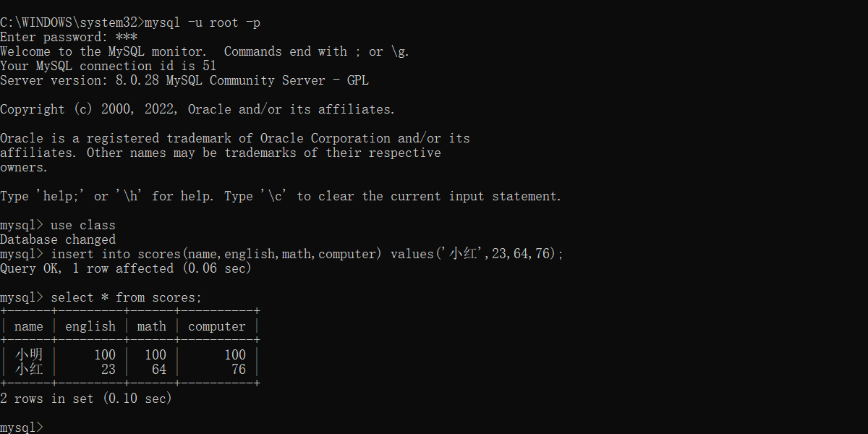Click the 'Server version: 8.0.28' line
Viewport: 868px width, 434px height.
click(x=184, y=80)
